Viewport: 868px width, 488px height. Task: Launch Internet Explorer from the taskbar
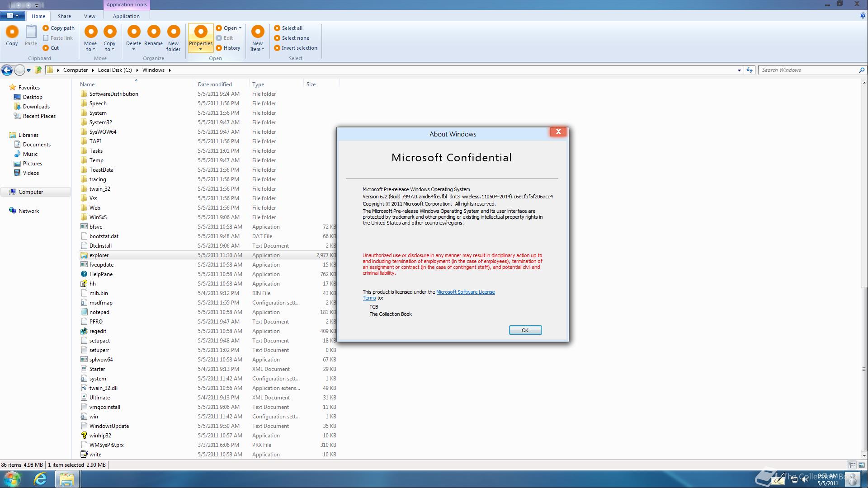click(x=40, y=479)
